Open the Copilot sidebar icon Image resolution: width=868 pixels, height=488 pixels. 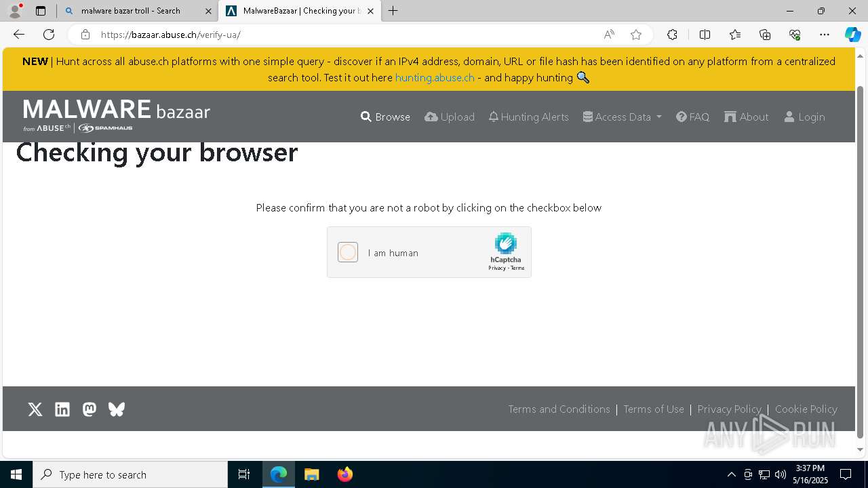pyautogui.click(x=853, y=35)
